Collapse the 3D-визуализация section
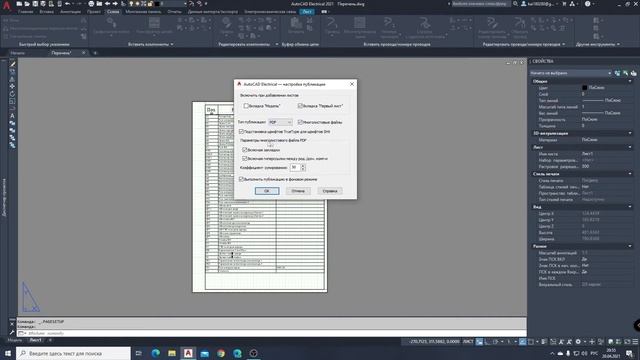This screenshot has width=640, height=360. (x=630, y=133)
